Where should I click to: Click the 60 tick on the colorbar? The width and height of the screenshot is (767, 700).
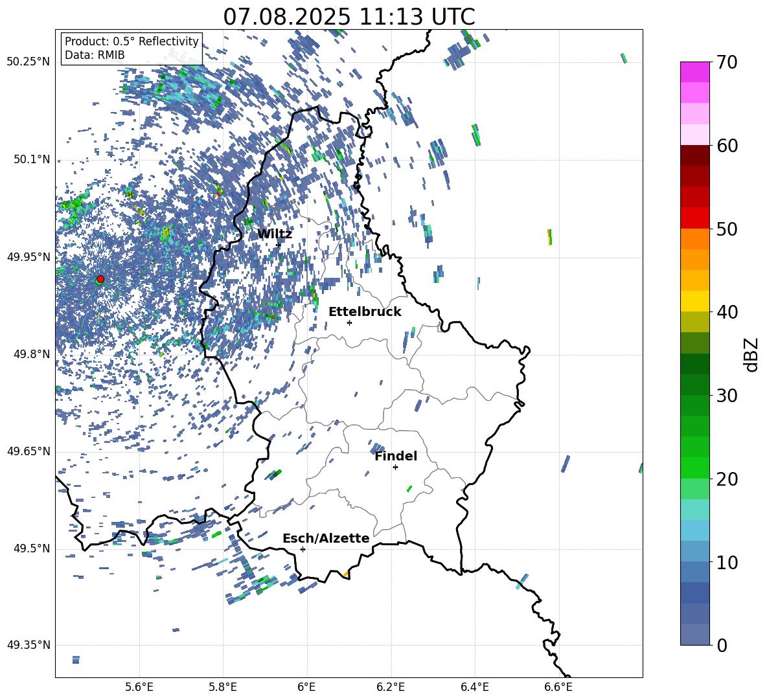(726, 146)
